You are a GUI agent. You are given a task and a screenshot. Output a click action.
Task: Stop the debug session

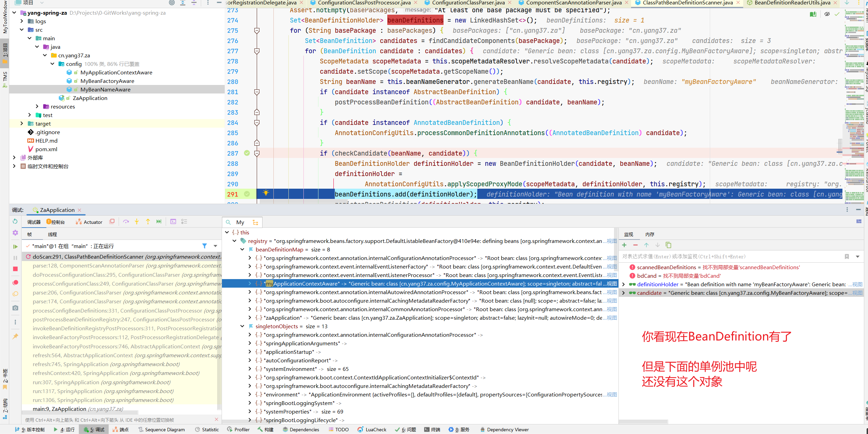pos(15,269)
